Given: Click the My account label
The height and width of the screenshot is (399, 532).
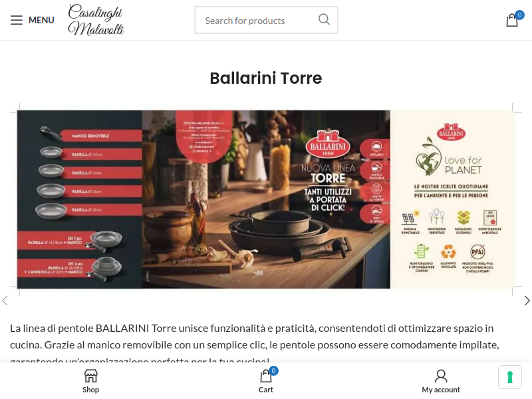Looking at the screenshot, I should 441,390.
